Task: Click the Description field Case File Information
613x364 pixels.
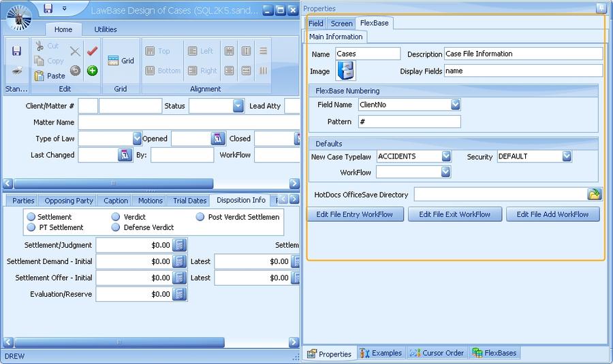Action: click(524, 54)
